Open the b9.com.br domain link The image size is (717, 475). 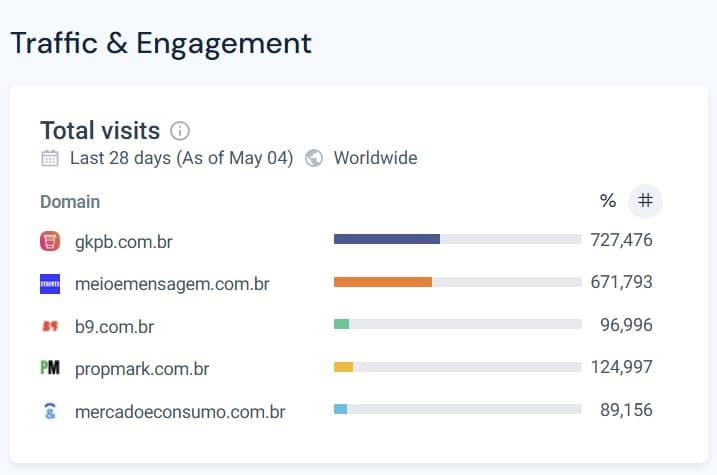pos(114,327)
